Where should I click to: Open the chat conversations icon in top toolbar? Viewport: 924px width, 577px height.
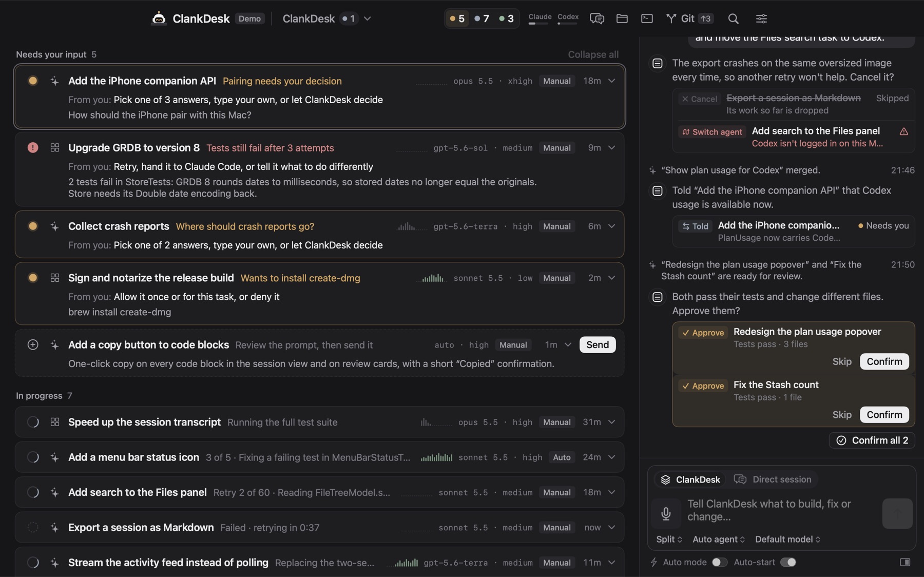[x=596, y=18]
